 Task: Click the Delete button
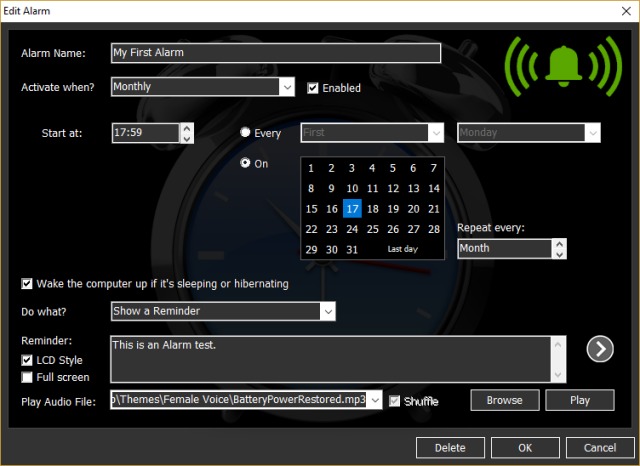point(450,447)
